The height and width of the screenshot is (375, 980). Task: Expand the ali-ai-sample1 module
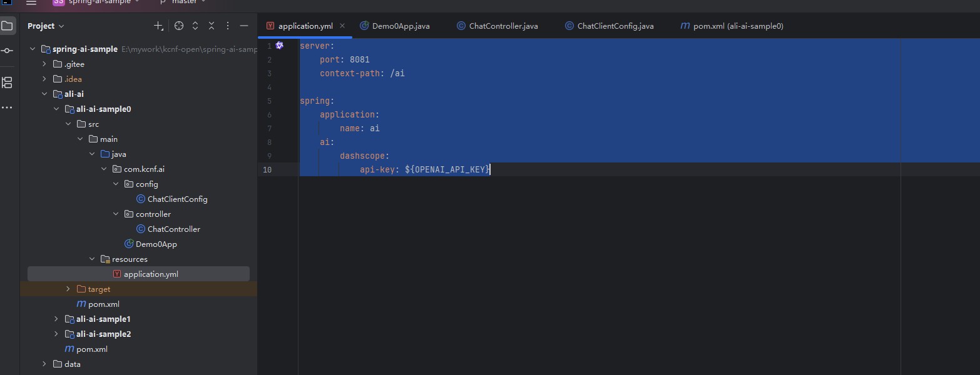pyautogui.click(x=56, y=319)
